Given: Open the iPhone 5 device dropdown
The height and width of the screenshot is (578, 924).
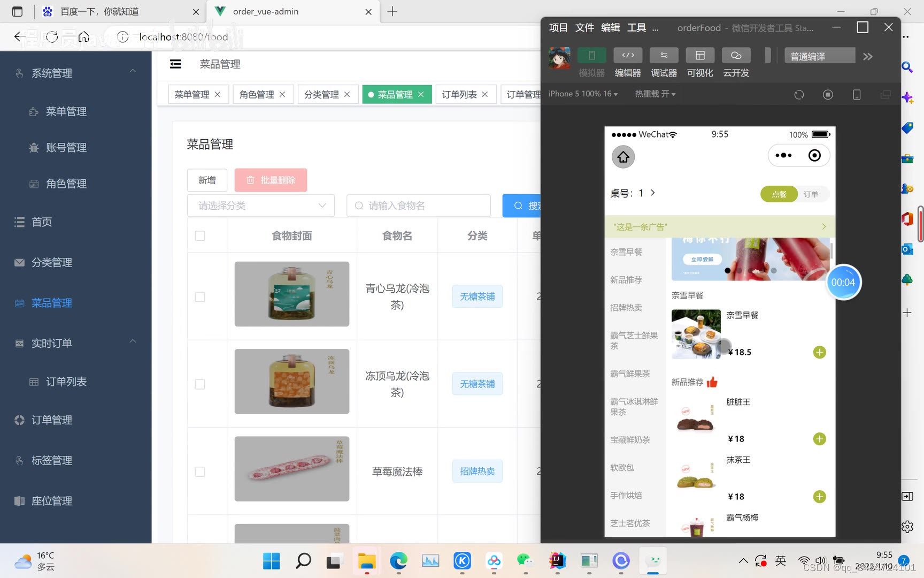Looking at the screenshot, I should (583, 94).
